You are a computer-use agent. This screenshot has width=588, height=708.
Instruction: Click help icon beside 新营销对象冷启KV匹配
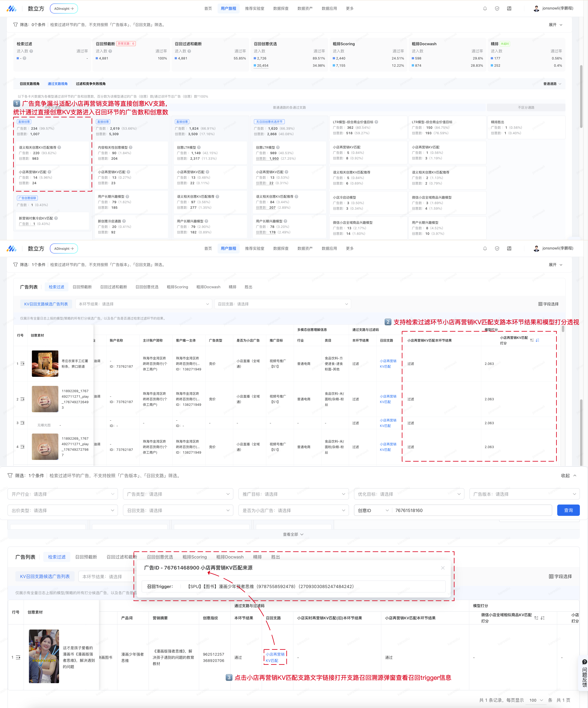coord(56,218)
